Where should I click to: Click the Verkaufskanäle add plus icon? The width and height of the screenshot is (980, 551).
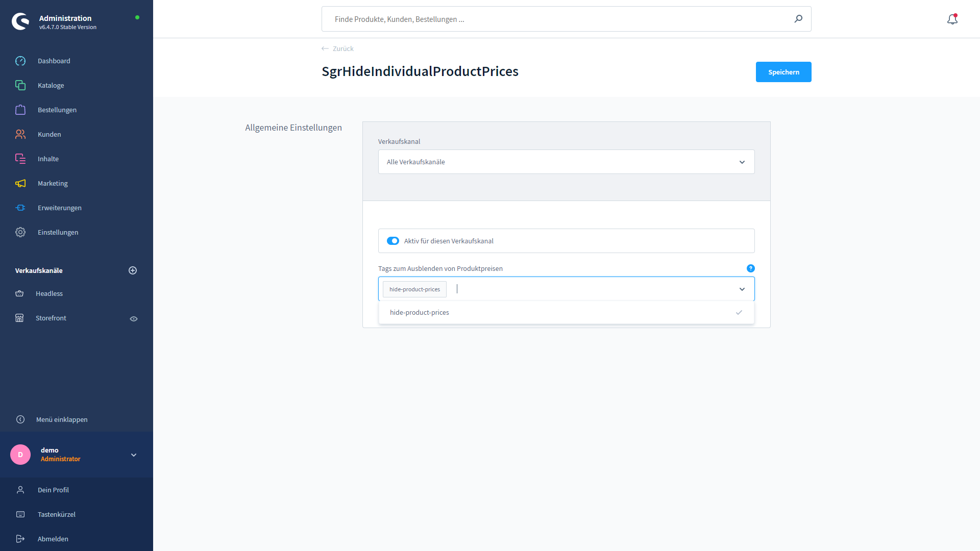[133, 270]
